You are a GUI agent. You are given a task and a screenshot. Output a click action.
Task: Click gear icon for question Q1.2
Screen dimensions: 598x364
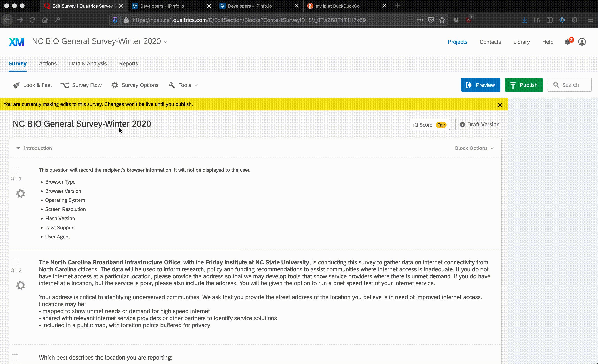pos(21,285)
